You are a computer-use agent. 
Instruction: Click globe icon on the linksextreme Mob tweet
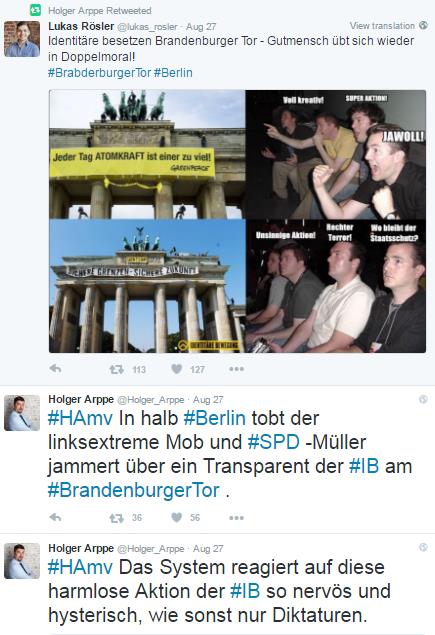[423, 399]
